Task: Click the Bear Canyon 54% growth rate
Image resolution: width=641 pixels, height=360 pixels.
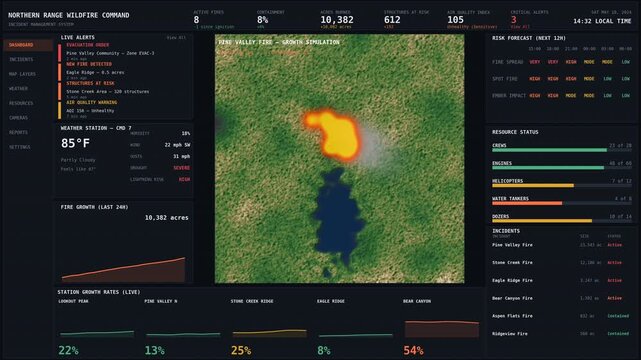Action: pyautogui.click(x=413, y=351)
